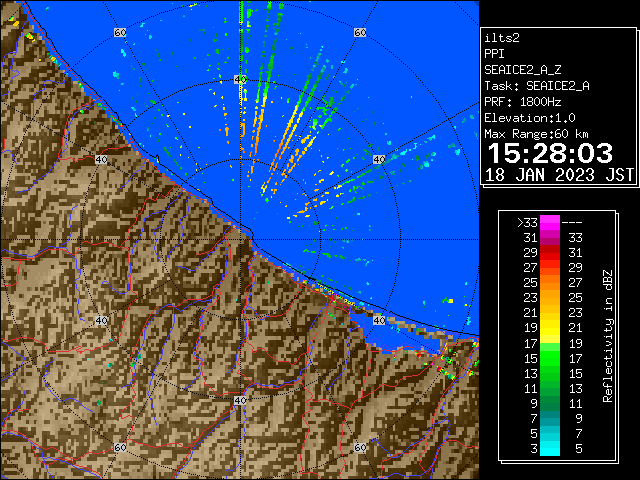Click the '---' legend upper bound label
Viewport: 640px width, 480px height.
[572, 222]
